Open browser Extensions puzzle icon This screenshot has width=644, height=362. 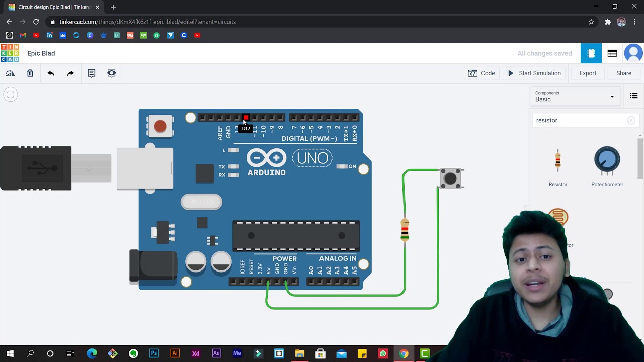coord(608,22)
